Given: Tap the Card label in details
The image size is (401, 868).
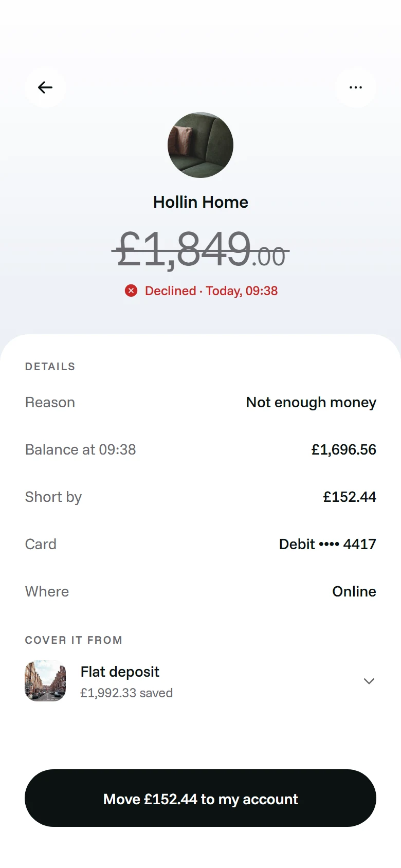Looking at the screenshot, I should click(41, 544).
